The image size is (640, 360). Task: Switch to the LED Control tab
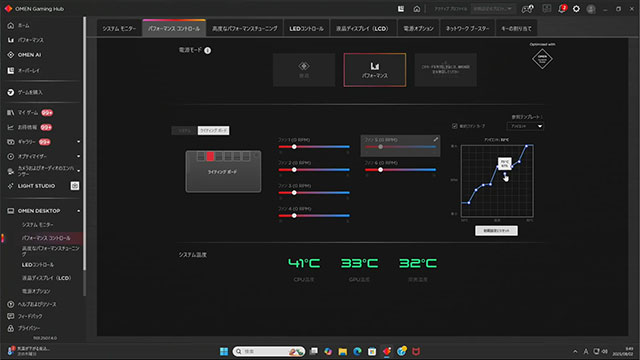[x=306, y=29]
